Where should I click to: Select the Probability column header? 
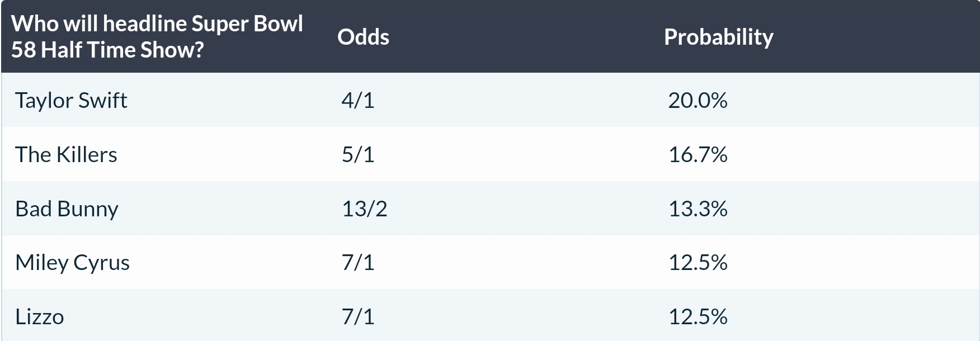tap(718, 37)
